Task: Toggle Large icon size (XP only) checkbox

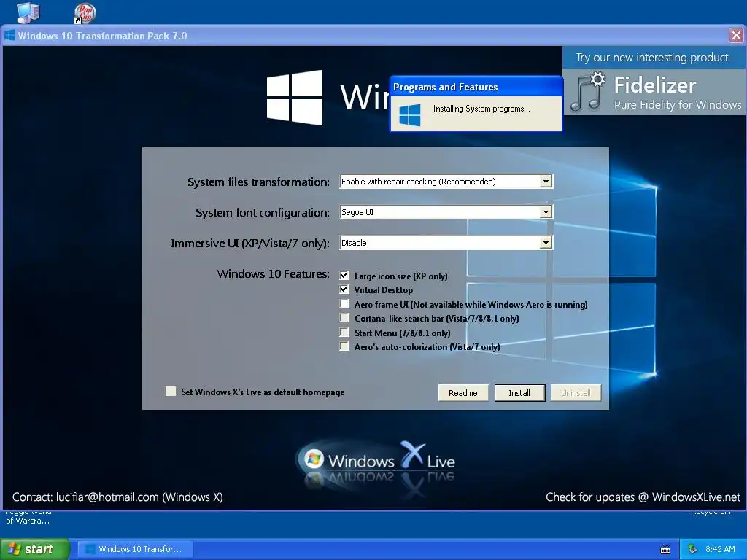Action: coord(344,275)
